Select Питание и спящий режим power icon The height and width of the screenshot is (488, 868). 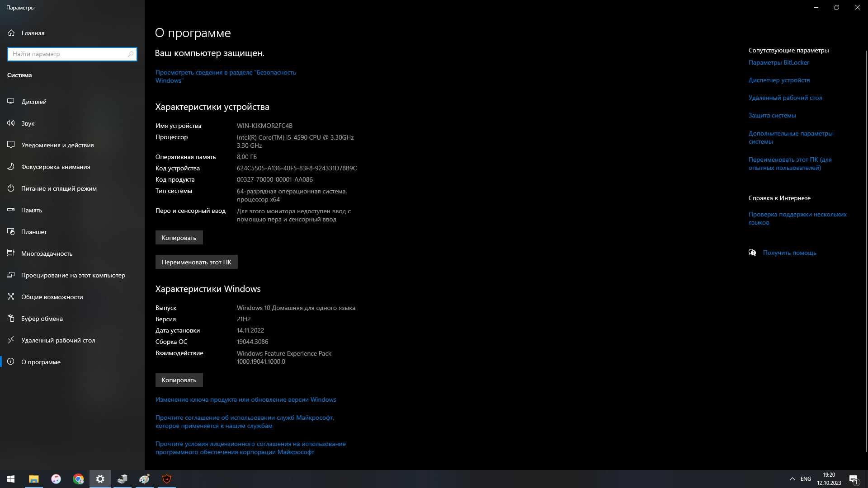11,188
